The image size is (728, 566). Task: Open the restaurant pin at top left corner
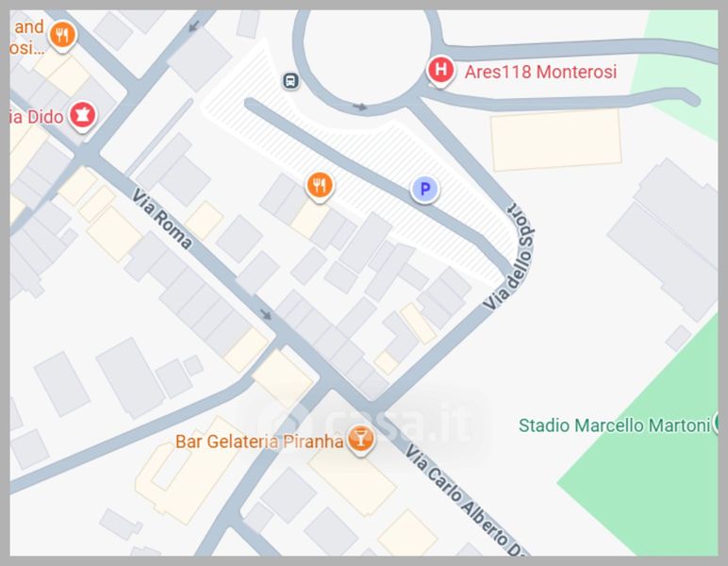(x=62, y=36)
